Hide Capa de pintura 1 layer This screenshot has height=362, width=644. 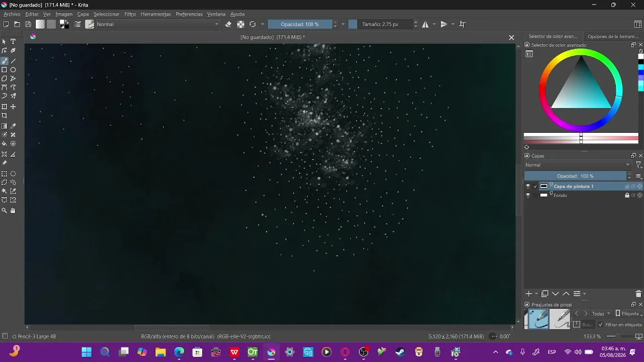tap(528, 187)
